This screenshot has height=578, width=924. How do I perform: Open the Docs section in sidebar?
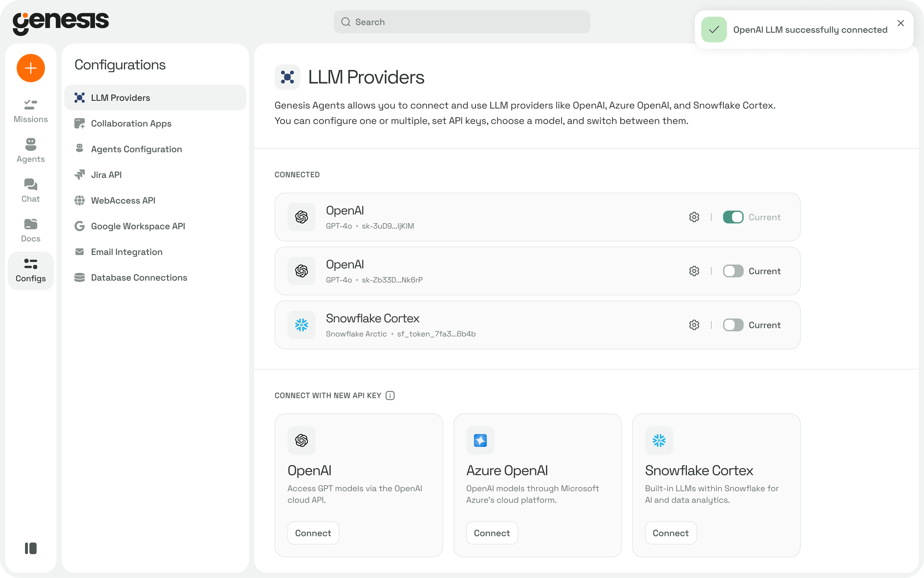pos(31,230)
